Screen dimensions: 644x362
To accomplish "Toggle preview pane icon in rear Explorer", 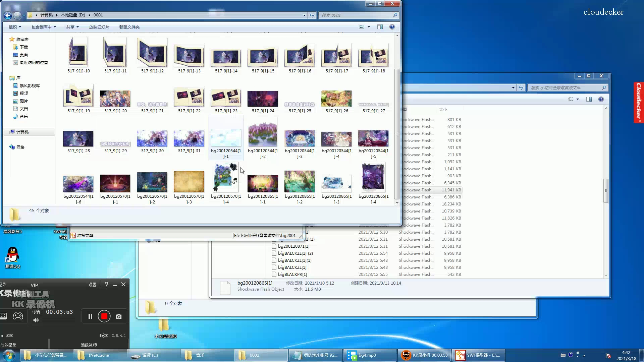I will (x=589, y=99).
